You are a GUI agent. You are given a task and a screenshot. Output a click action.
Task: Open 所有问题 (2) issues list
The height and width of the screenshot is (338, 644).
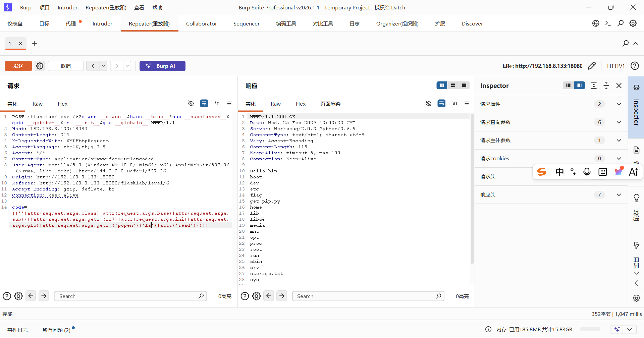[x=56, y=330]
